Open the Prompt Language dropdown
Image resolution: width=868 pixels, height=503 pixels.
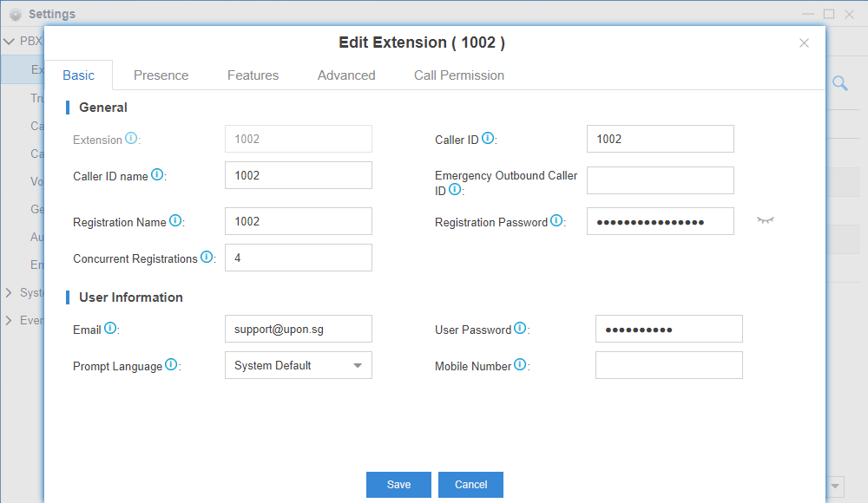coord(298,365)
